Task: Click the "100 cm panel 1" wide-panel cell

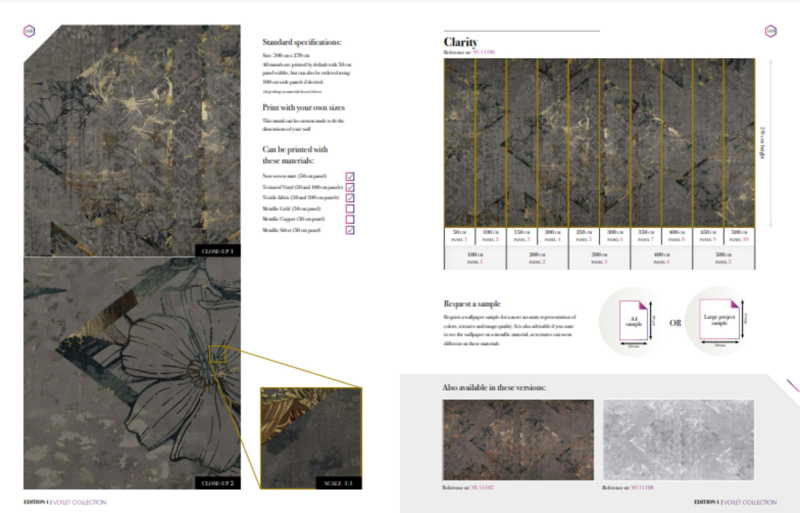Action: 475,258
